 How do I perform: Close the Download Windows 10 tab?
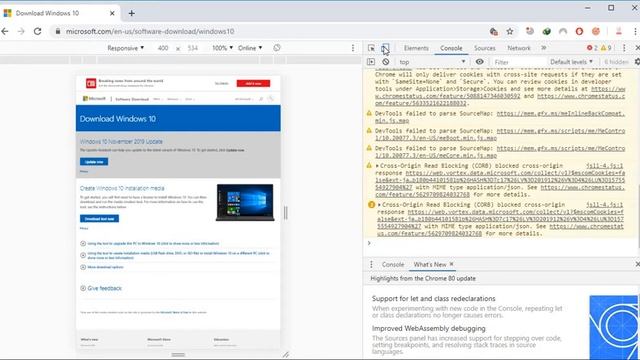click(x=112, y=13)
